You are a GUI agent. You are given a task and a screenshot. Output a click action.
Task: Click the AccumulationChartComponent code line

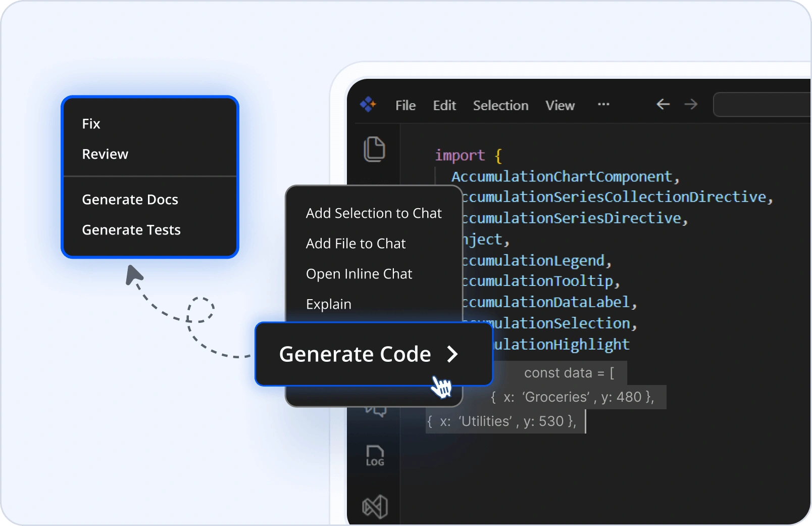pyautogui.click(x=562, y=176)
